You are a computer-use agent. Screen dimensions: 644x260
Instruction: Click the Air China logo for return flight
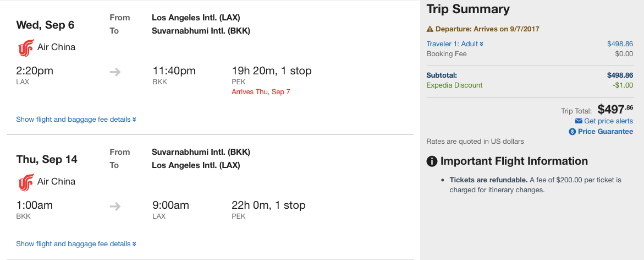(x=25, y=182)
